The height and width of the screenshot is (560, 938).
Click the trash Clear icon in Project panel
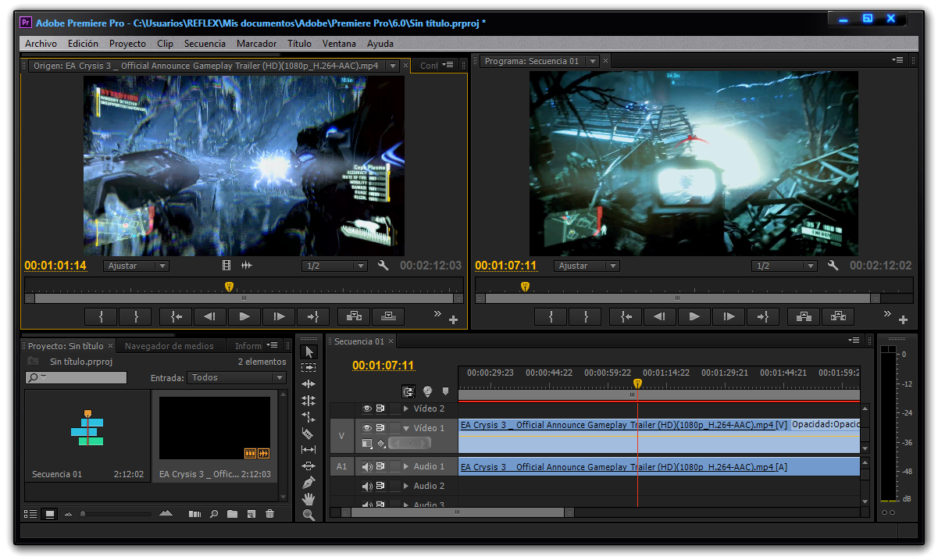(x=270, y=514)
